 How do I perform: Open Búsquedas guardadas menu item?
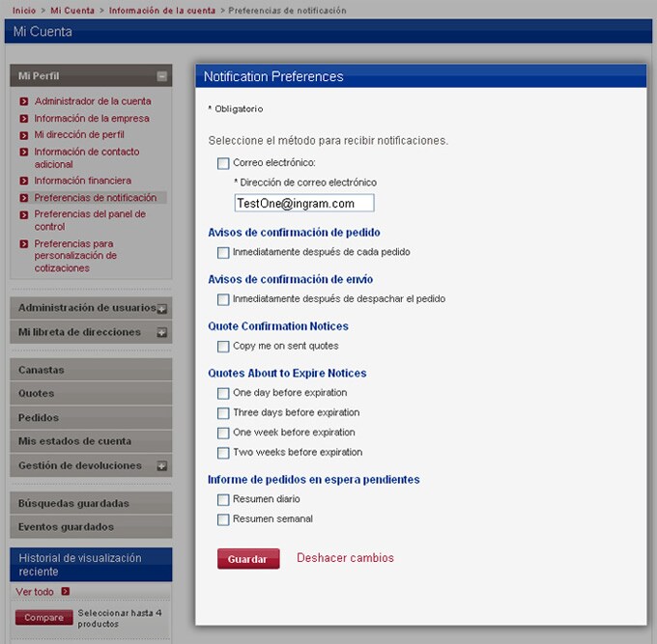click(91, 503)
